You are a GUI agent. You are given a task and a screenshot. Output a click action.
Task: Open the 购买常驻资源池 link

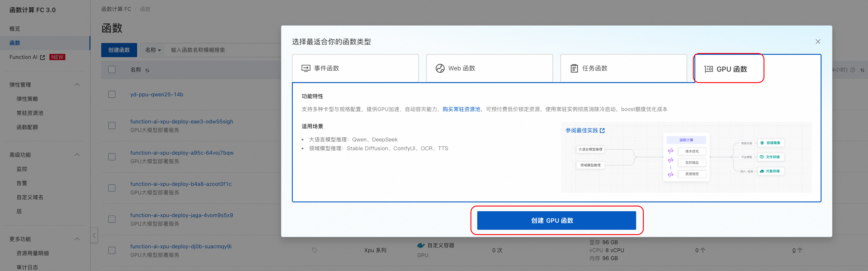coord(461,109)
